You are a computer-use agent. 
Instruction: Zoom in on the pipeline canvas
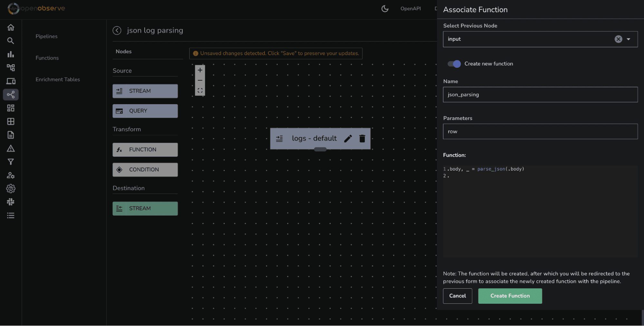click(200, 70)
